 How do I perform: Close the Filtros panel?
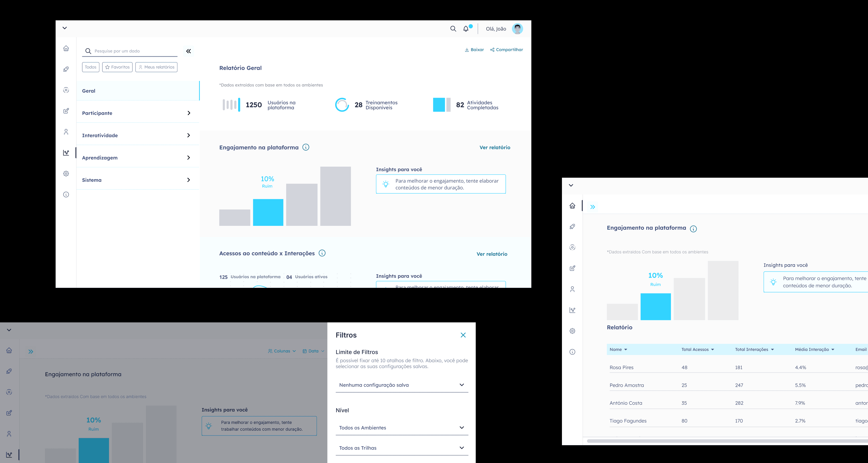[463, 335]
